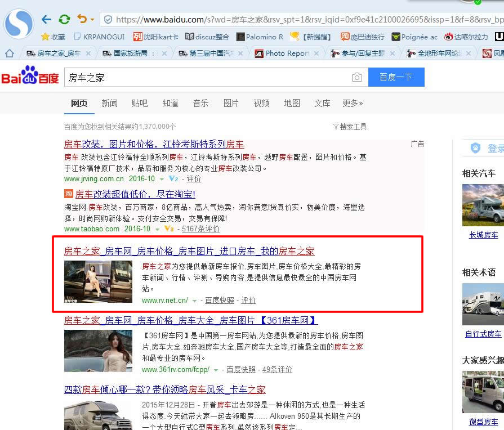Viewport: 504px width, 430px height.
Task: Open 搜索工具 filter tools
Action: [350, 127]
